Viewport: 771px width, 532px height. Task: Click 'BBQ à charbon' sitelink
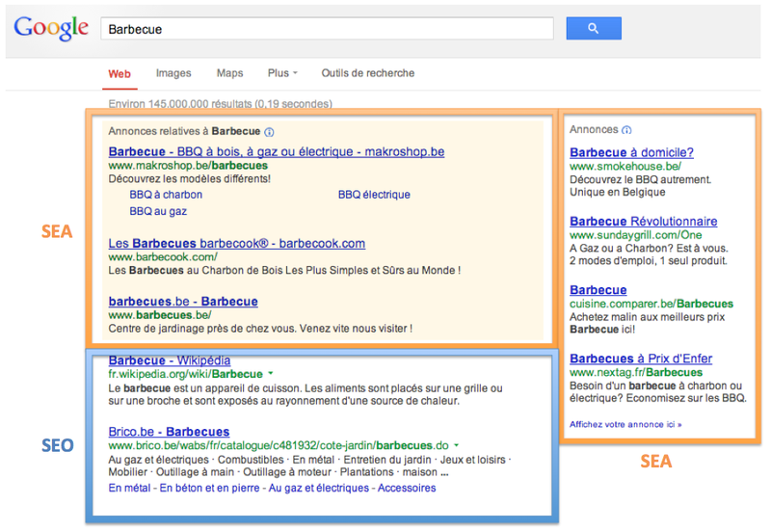tap(166, 195)
